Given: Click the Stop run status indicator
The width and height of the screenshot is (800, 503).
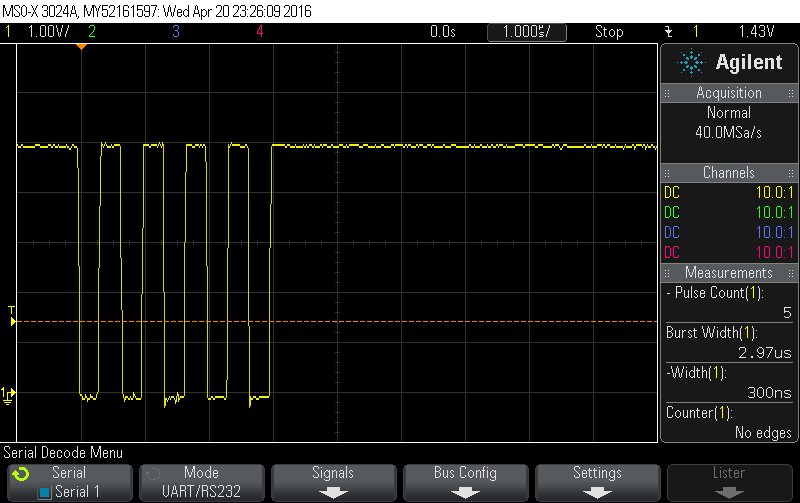Looking at the screenshot, I should tap(609, 32).
